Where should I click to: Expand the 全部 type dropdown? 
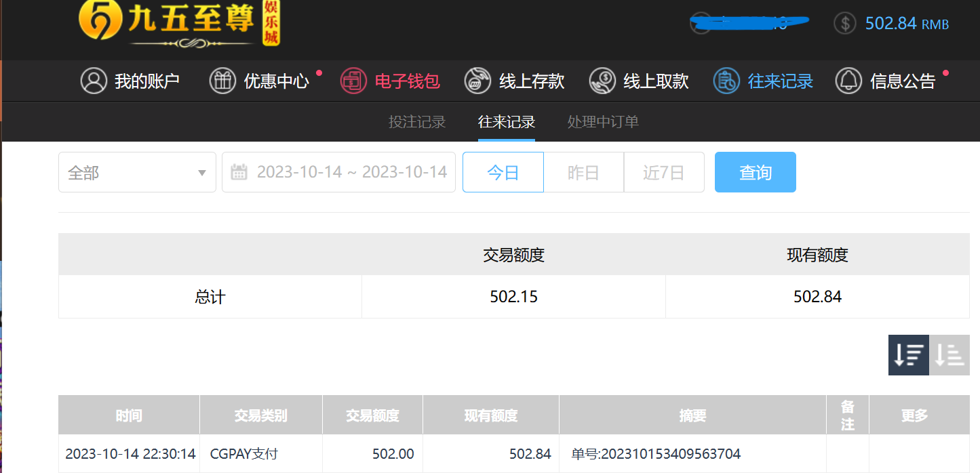(x=137, y=172)
